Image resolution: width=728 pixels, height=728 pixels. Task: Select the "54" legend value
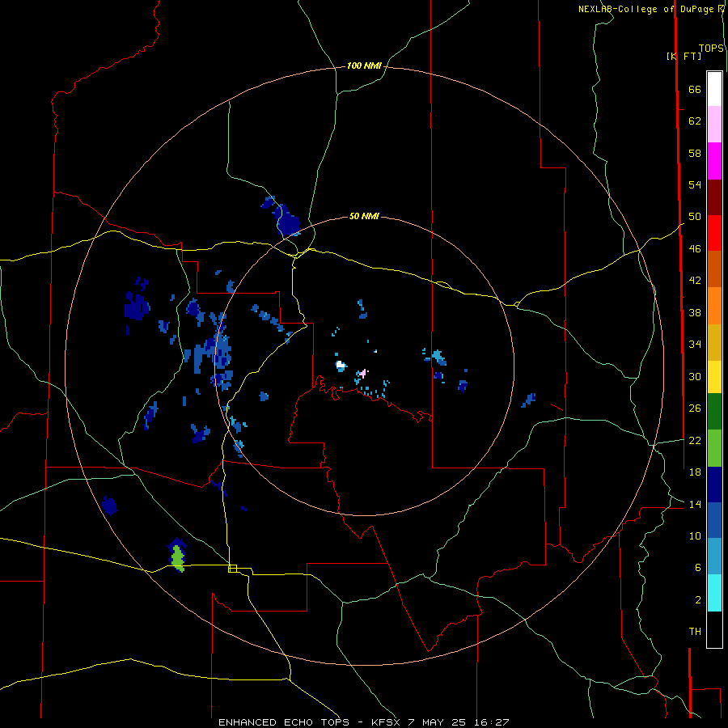(x=695, y=184)
